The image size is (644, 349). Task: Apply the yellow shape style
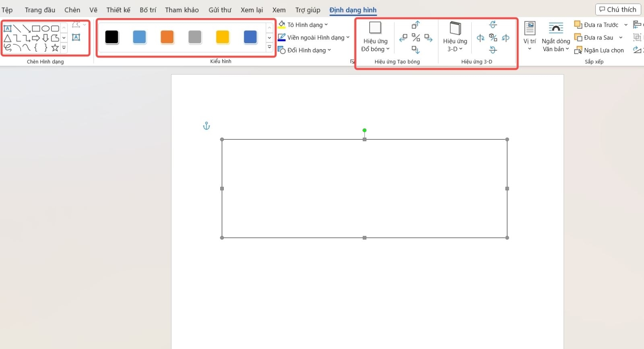point(223,37)
